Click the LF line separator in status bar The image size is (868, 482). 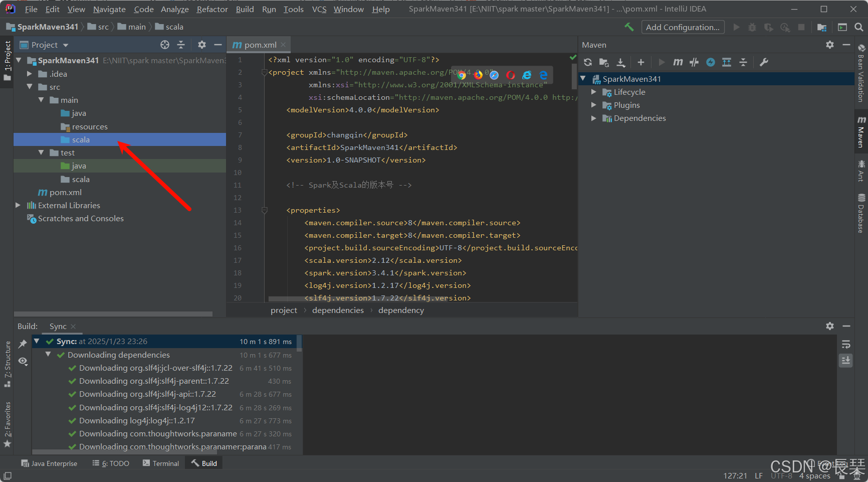(x=759, y=475)
